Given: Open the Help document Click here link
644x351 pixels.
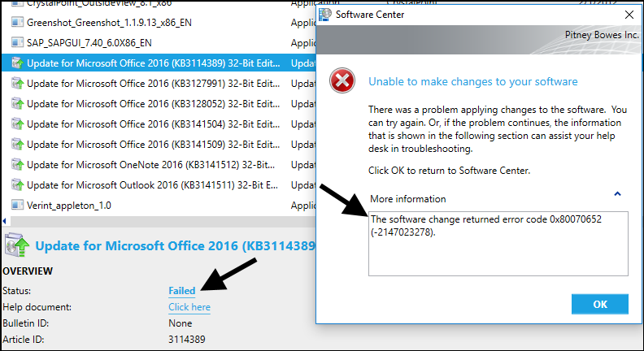Looking at the screenshot, I should tap(189, 307).
